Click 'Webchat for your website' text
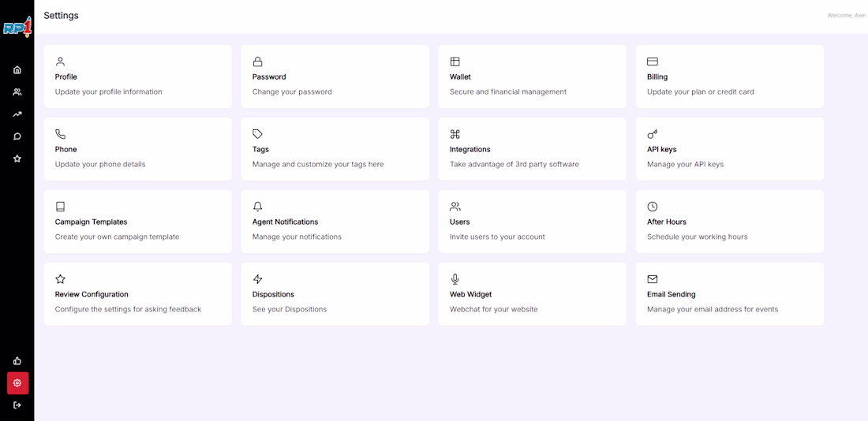The image size is (868, 421). pos(494,309)
